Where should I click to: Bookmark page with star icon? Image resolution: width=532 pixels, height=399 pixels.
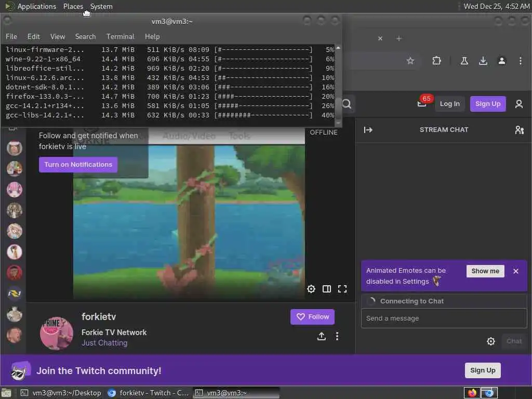pos(410,61)
